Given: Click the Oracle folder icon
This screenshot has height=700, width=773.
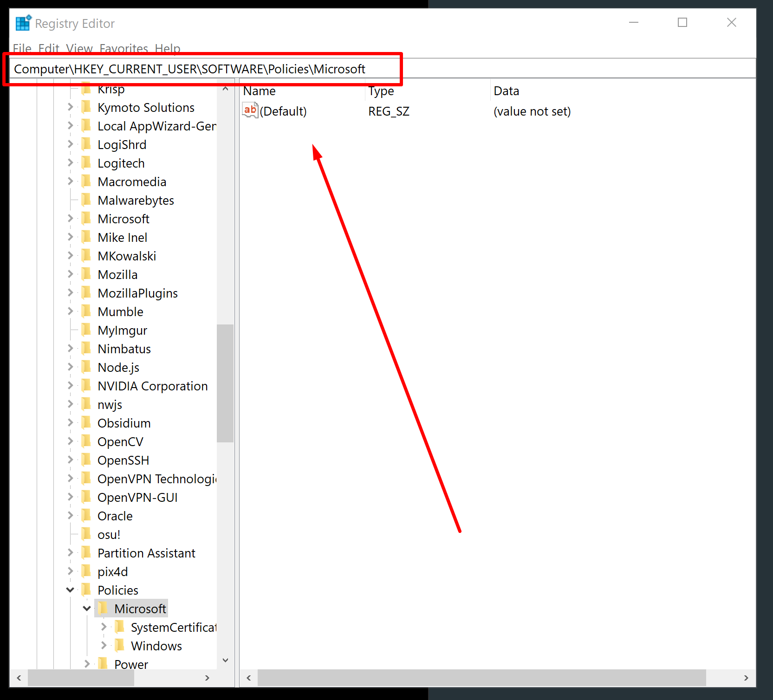Looking at the screenshot, I should pos(86,516).
